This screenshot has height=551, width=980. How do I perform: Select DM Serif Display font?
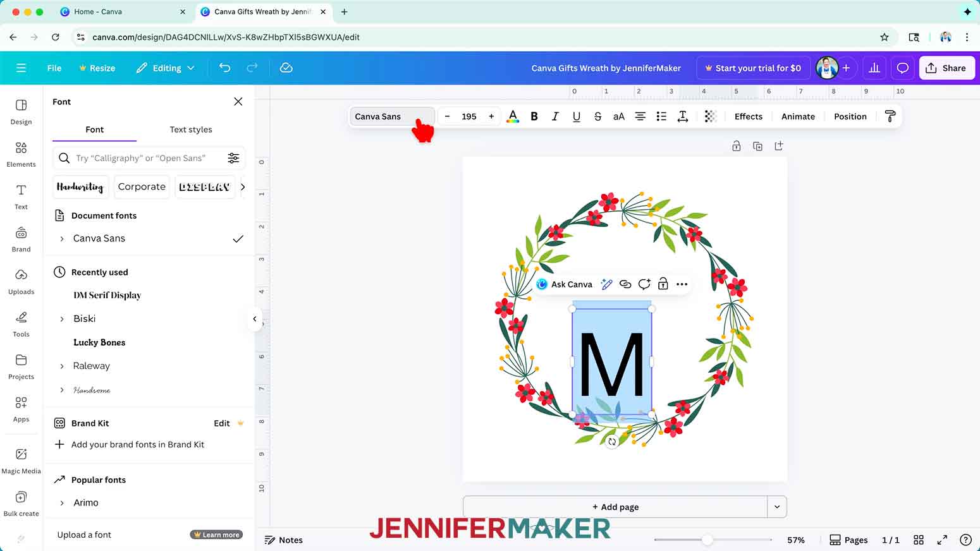107,295
